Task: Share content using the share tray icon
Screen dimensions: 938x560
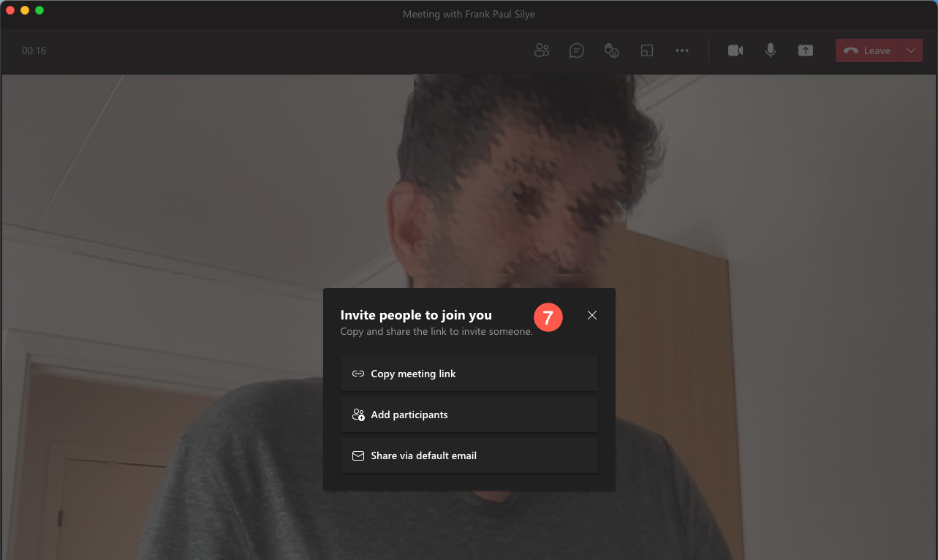Action: [x=806, y=50]
